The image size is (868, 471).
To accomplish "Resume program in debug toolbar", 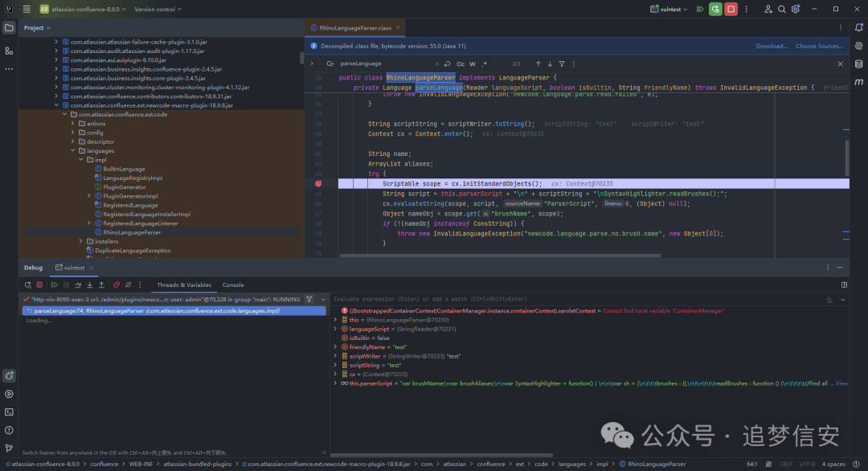I will coord(55,285).
